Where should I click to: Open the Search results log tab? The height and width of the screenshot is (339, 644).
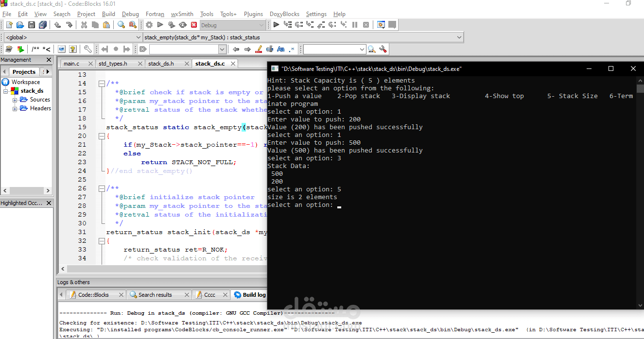coord(155,295)
